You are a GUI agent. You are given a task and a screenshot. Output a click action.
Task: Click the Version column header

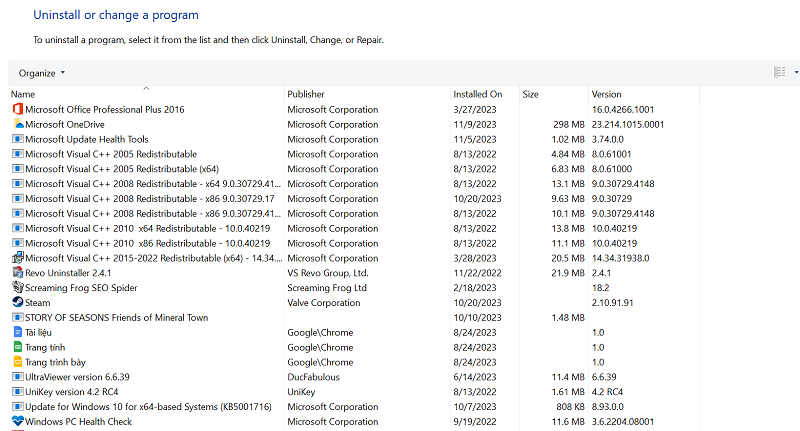pos(606,94)
